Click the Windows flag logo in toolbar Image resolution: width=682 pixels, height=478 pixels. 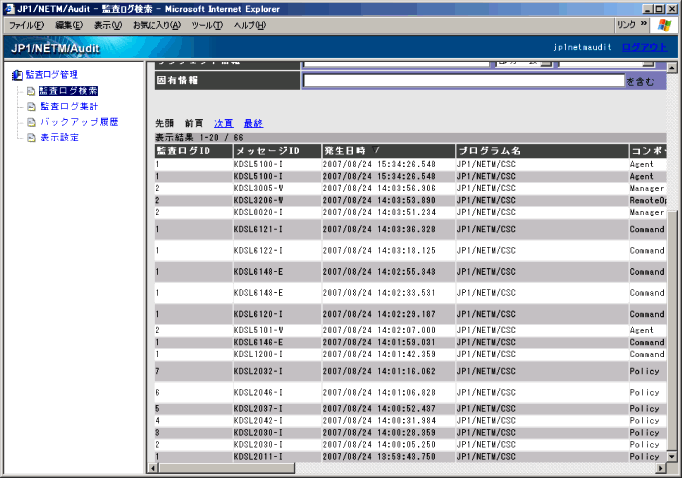click(664, 24)
